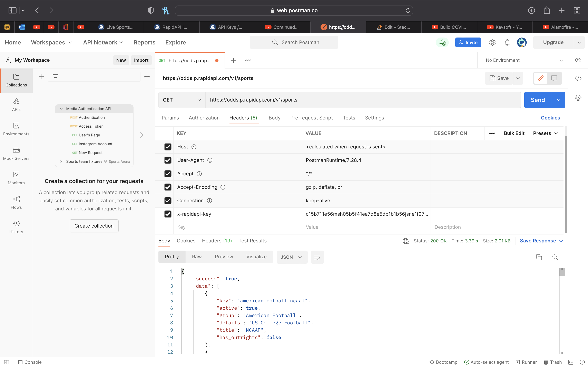Screen dimensions: 588x367
Task: Click the Collections panel icon
Action: (16, 80)
